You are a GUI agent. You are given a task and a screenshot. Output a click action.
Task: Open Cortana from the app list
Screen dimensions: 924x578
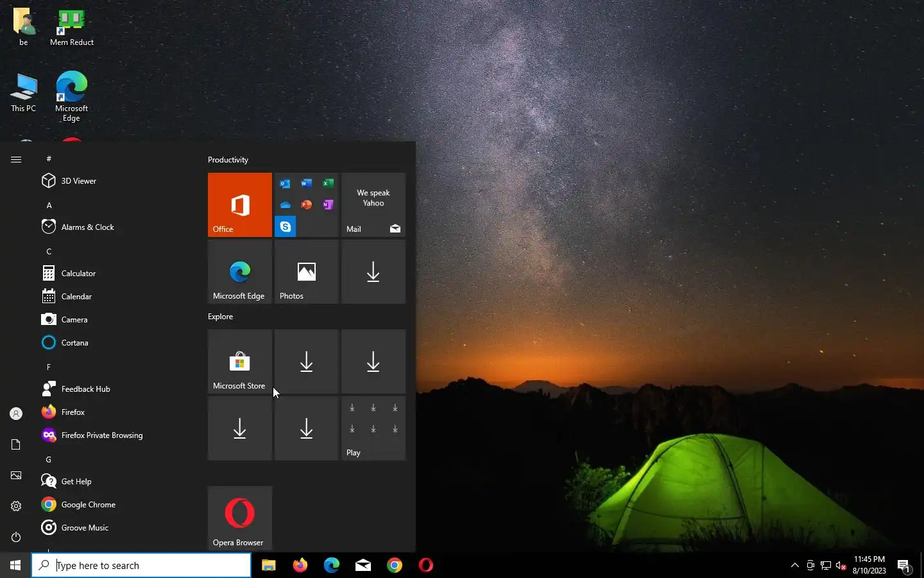(116, 343)
